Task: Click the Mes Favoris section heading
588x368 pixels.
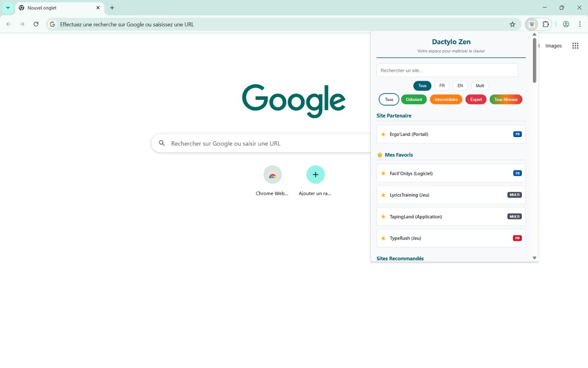Action: tap(399, 155)
